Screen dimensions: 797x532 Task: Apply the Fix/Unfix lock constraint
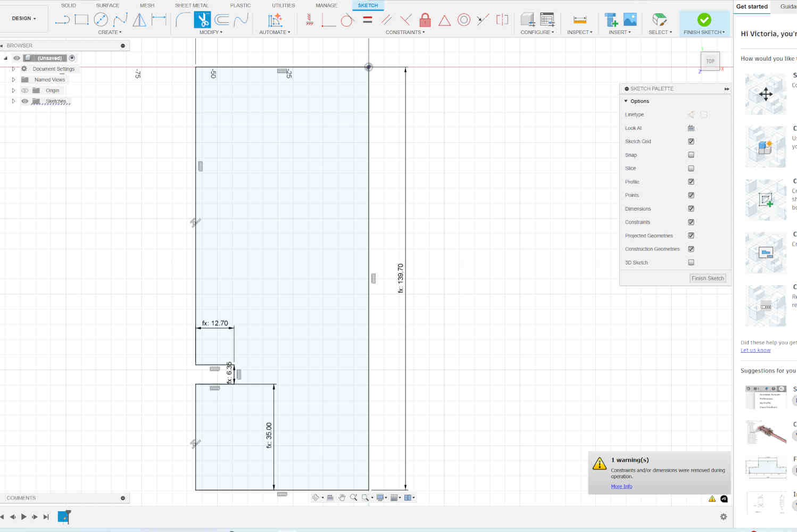(425, 20)
